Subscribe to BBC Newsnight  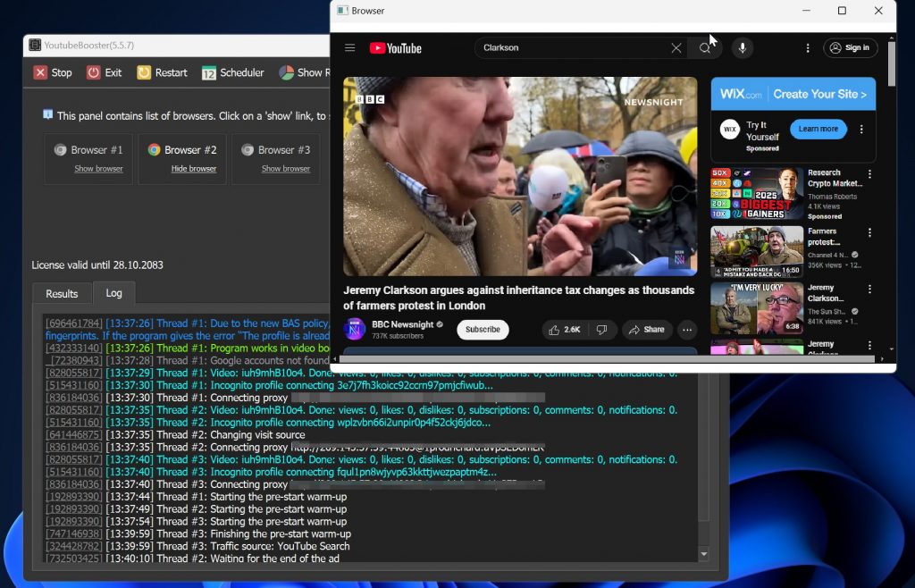point(483,330)
